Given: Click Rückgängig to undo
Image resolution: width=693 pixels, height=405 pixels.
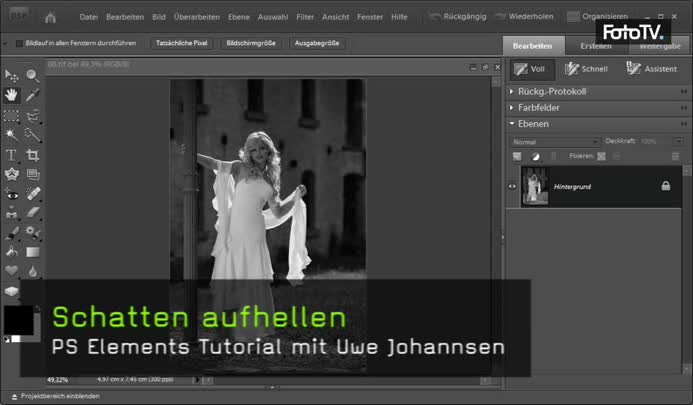Looking at the screenshot, I should pyautogui.click(x=458, y=16).
